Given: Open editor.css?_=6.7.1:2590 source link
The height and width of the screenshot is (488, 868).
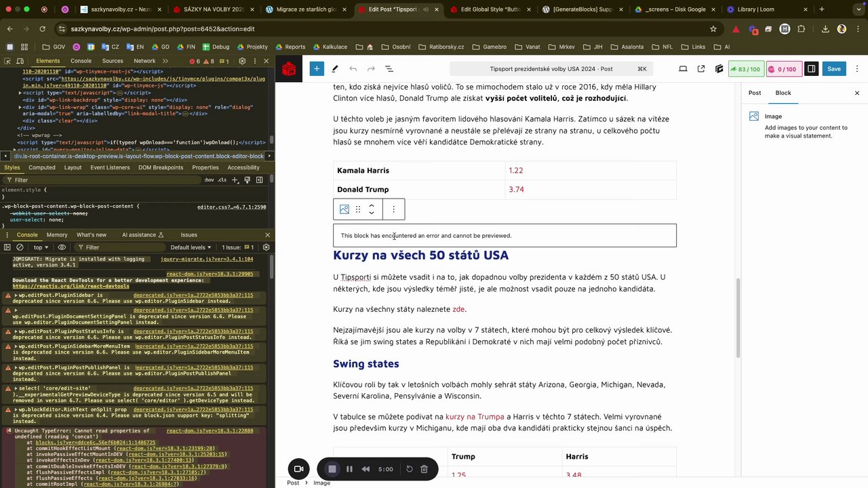Looking at the screenshot, I should pyautogui.click(x=231, y=207).
